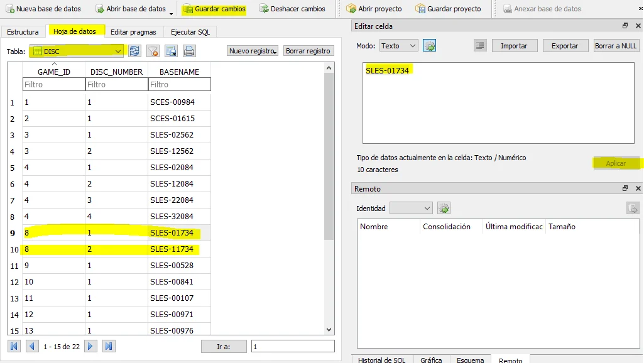This screenshot has width=644, height=363.
Task: Select cell SCES-01615
Action: 180,118
